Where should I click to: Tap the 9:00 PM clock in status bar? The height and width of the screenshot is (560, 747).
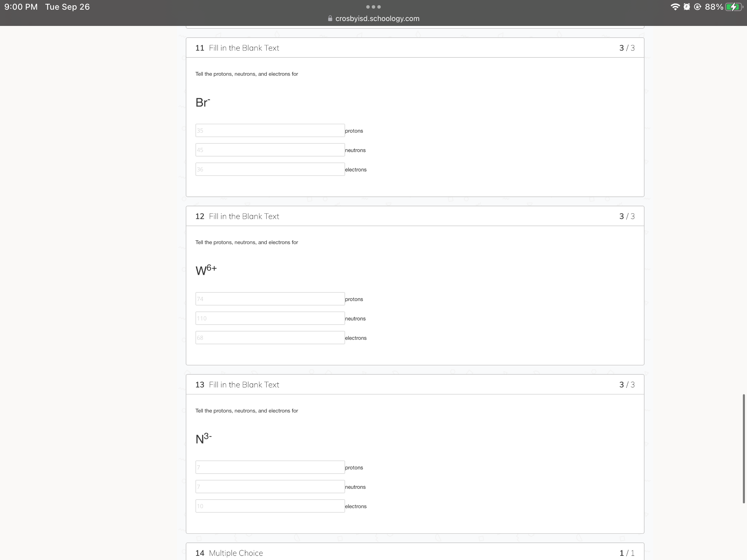21,7
